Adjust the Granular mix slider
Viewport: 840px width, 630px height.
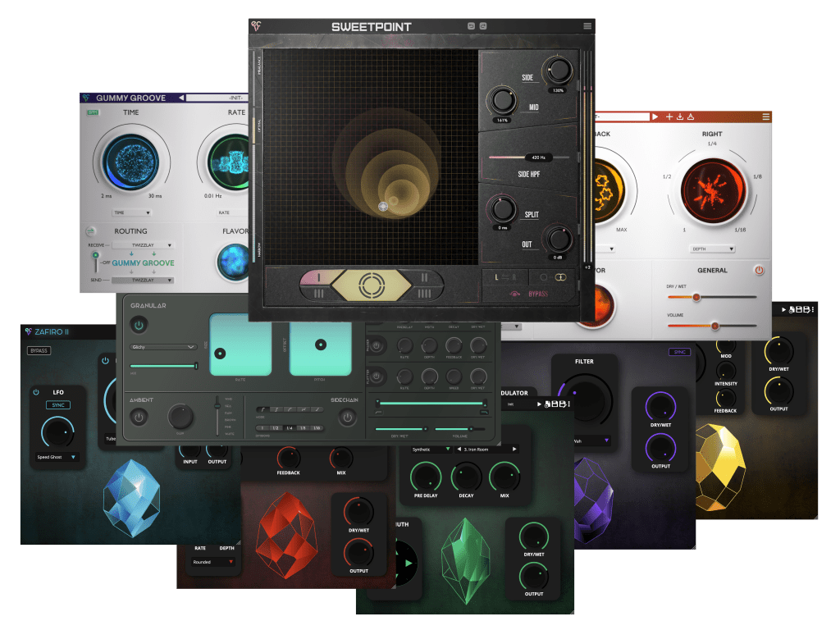[x=163, y=366]
